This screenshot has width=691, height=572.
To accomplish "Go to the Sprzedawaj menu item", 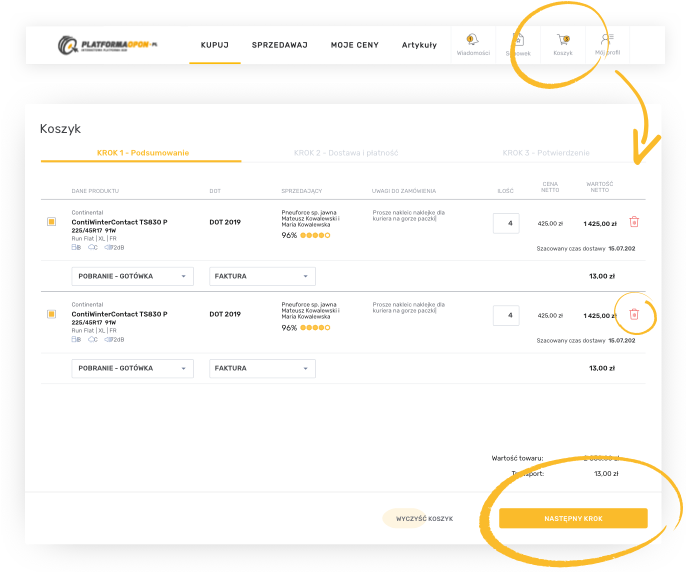I will pos(279,45).
